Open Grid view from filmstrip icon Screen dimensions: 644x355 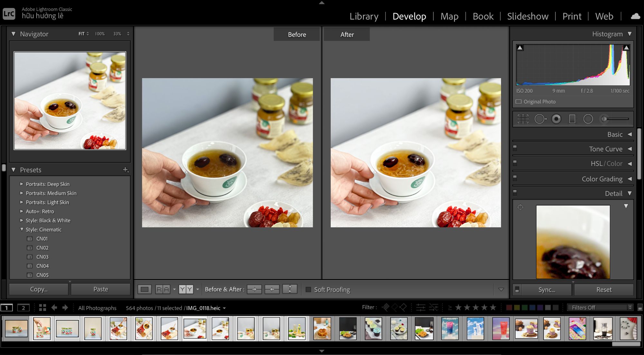(43, 308)
